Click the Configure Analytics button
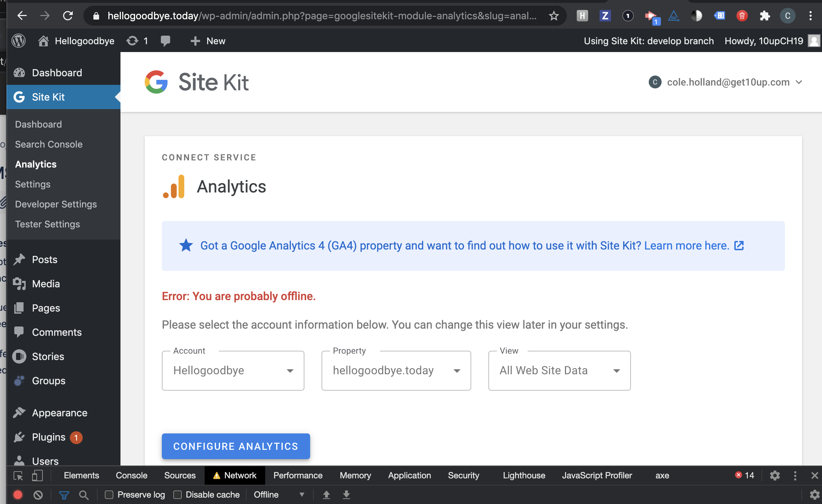 pyautogui.click(x=236, y=446)
